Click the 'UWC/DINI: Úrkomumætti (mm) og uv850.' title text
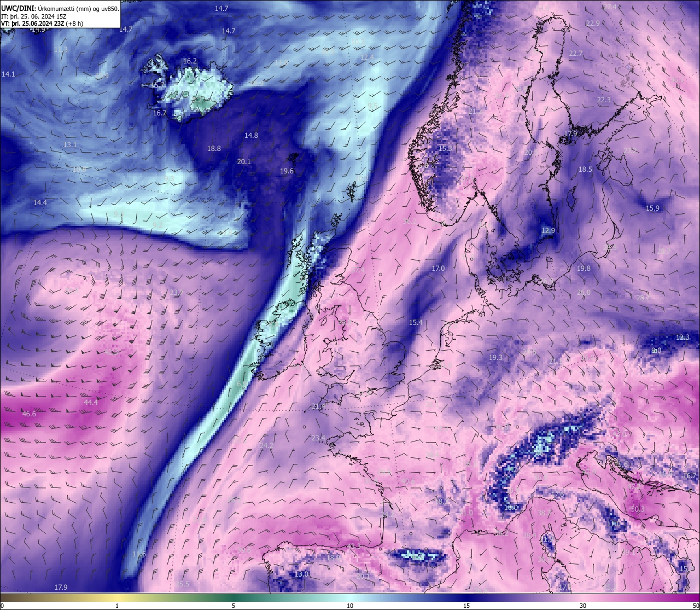The width and height of the screenshot is (700, 610). coord(60,8)
